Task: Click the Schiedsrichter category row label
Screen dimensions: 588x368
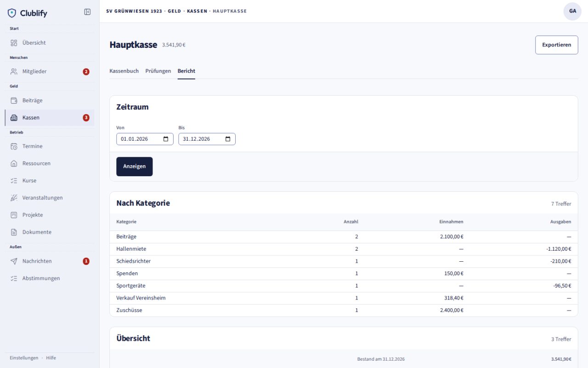Action: point(134,261)
